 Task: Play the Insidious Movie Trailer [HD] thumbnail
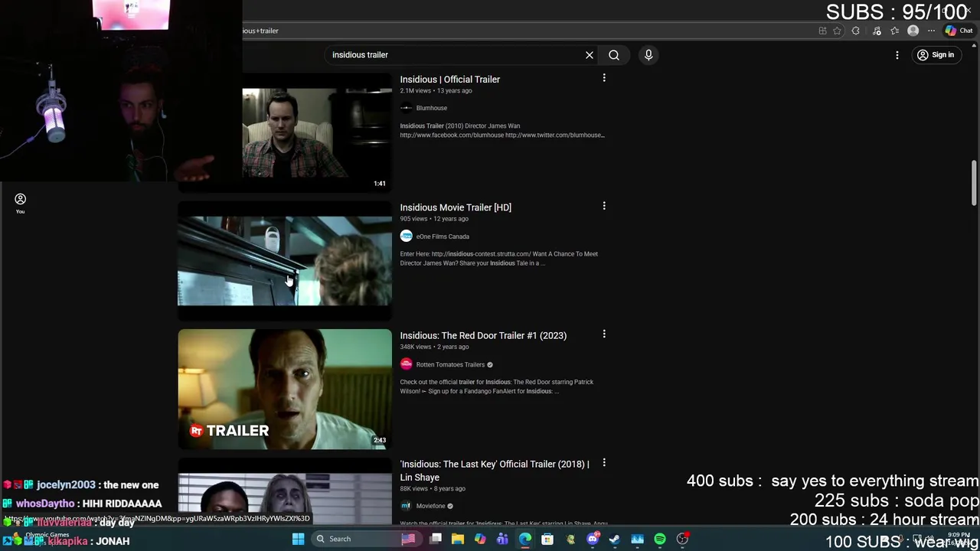coord(285,261)
